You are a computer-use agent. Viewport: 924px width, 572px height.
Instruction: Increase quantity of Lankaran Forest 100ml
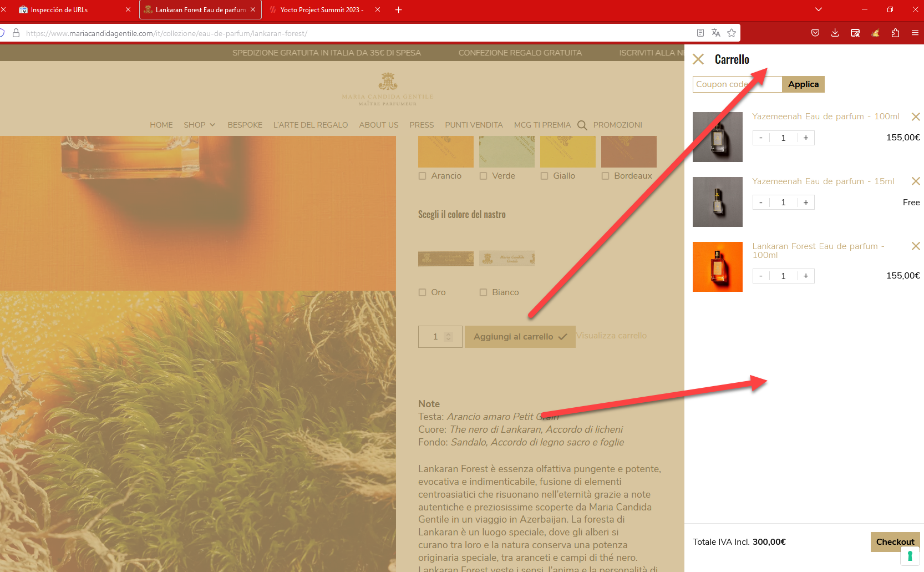tap(806, 276)
